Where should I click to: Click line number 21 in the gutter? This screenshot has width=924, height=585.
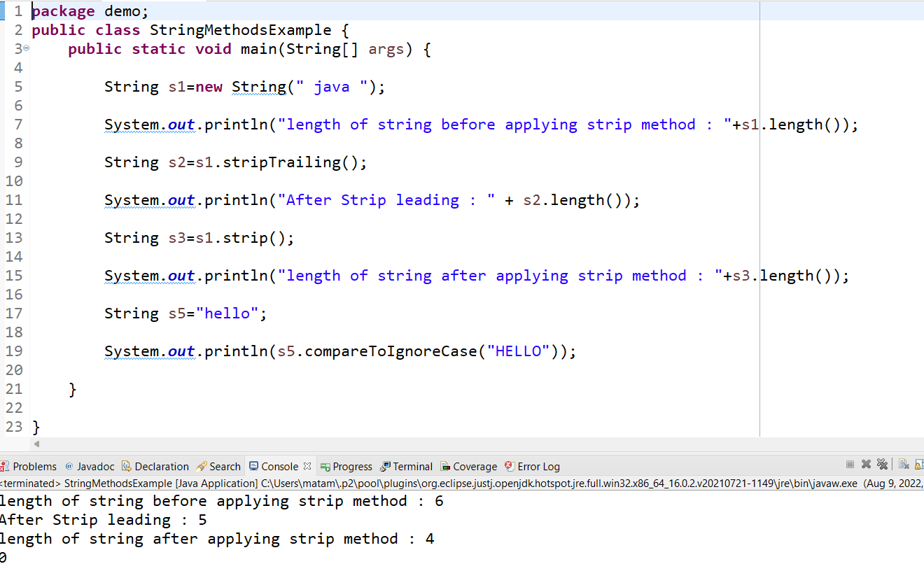coord(14,389)
